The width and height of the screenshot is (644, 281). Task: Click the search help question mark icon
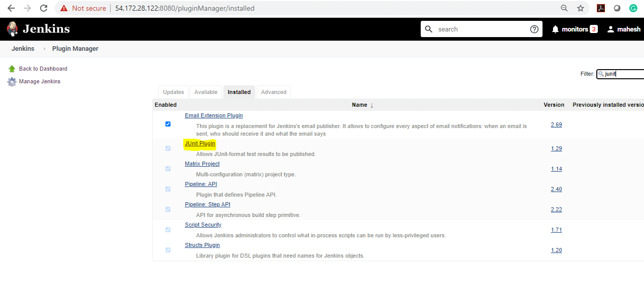pyautogui.click(x=534, y=29)
